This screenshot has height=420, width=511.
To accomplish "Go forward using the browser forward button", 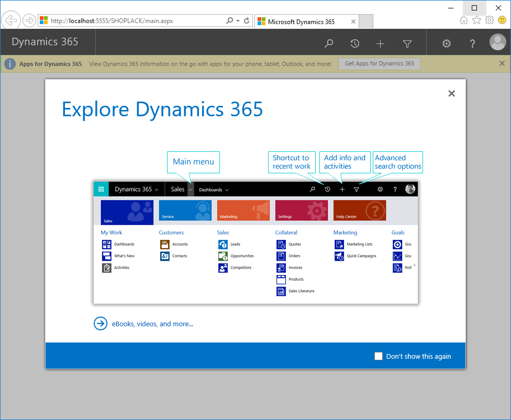I will [29, 20].
